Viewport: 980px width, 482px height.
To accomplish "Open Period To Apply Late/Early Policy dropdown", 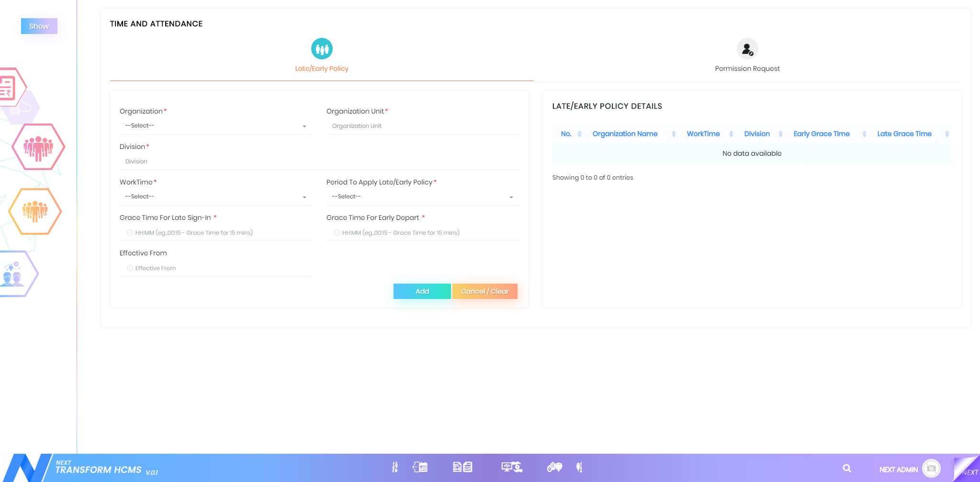I will point(422,197).
